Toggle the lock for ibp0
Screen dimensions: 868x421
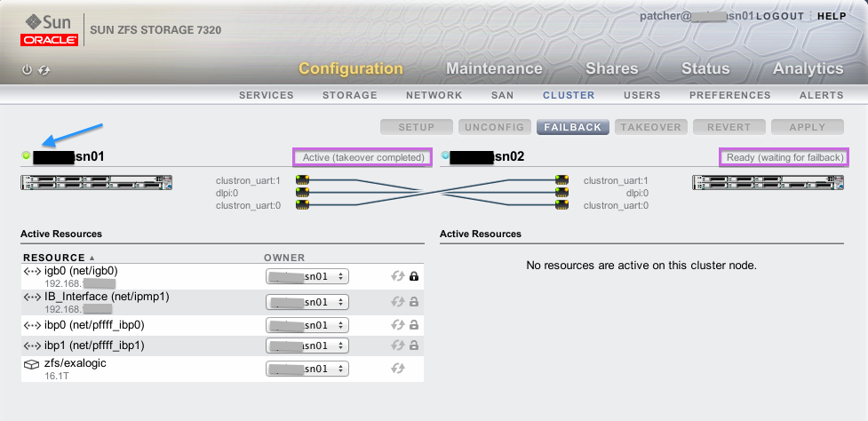pyautogui.click(x=413, y=325)
